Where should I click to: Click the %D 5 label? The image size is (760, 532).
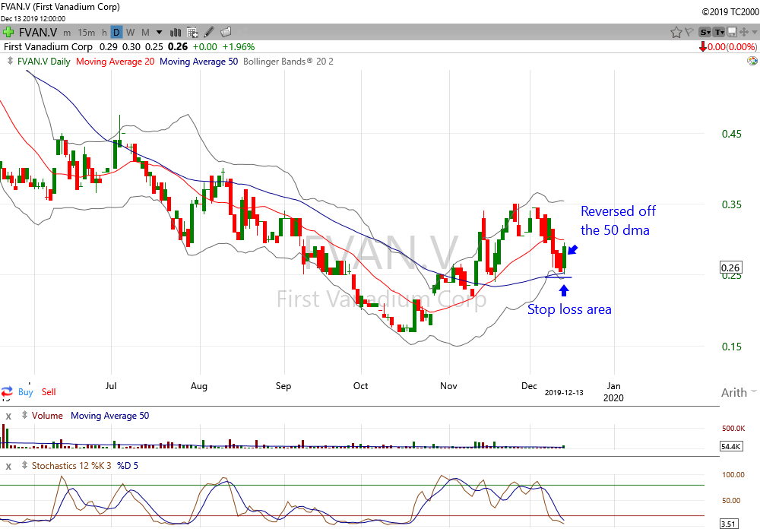tap(128, 466)
